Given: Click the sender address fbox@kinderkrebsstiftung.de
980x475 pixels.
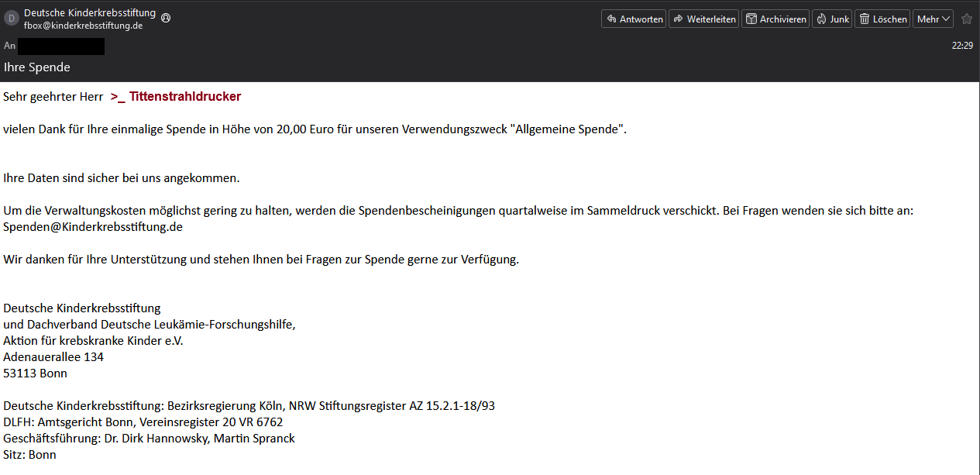Looking at the screenshot, I should click(83, 26).
